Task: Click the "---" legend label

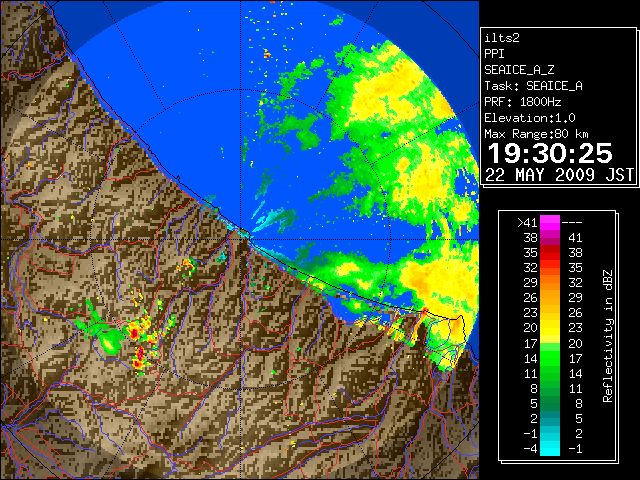Action: [x=572, y=223]
